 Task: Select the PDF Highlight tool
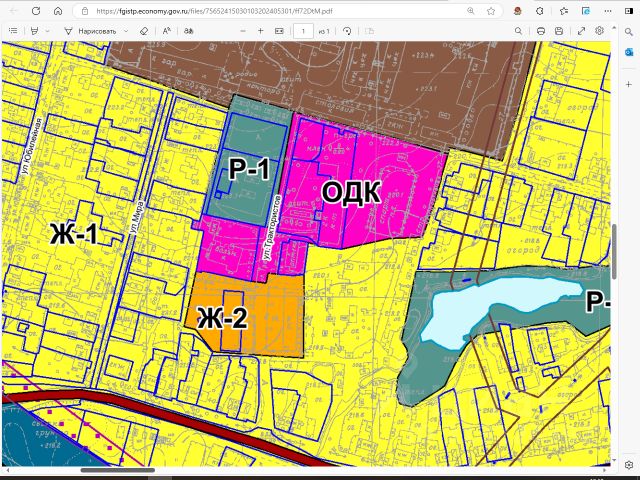click(x=35, y=31)
